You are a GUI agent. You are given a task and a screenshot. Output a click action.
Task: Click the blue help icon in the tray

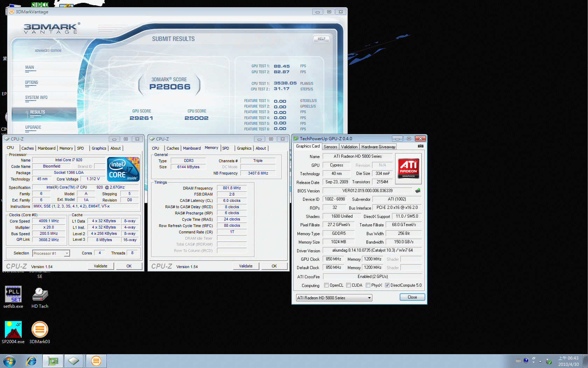526,361
